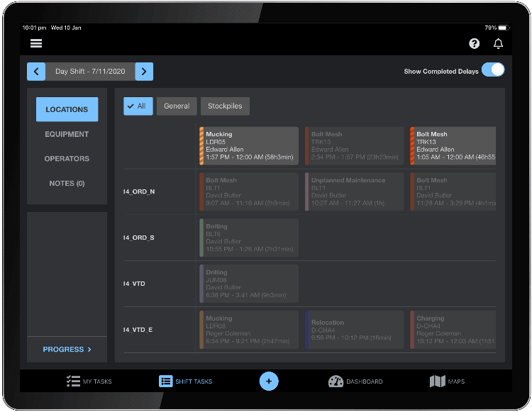Open the hamburger menu
The image size is (532, 412).
pos(36,43)
